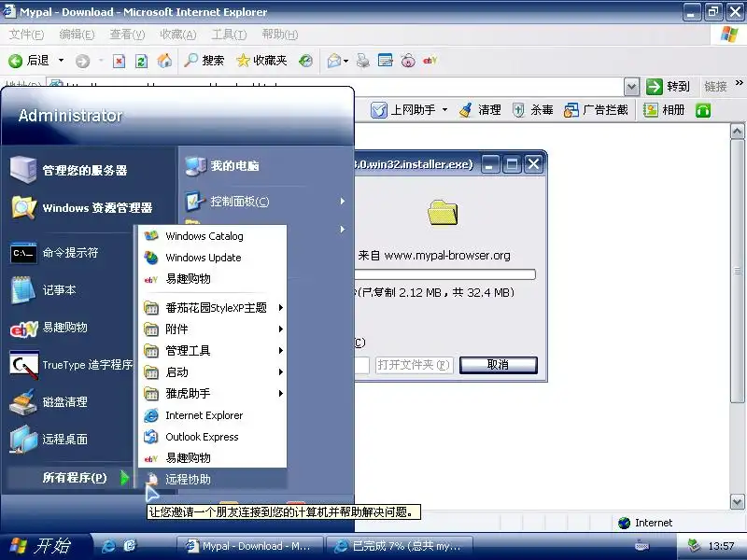
Task: Open 管理您的服务器 from Start menu
Action: click(69, 170)
